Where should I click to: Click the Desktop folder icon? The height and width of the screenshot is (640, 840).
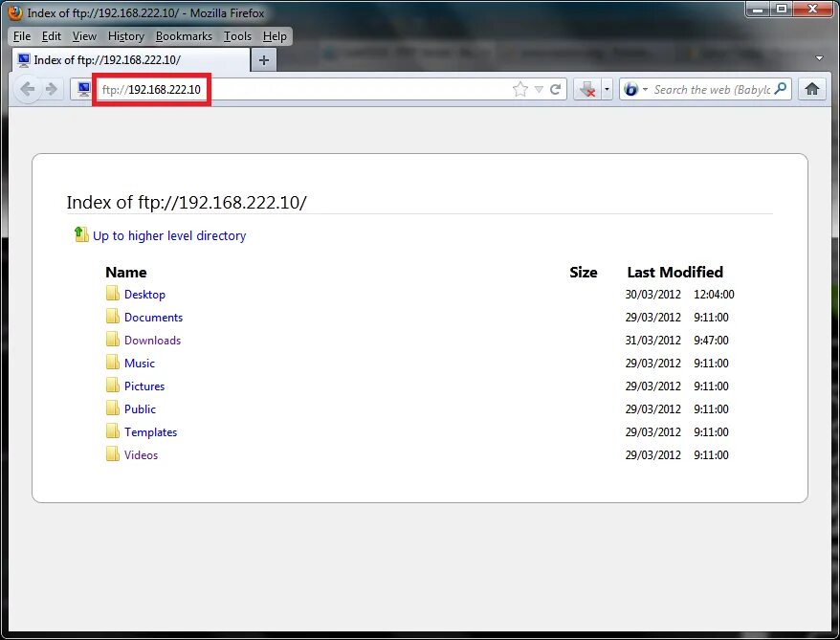(x=113, y=294)
